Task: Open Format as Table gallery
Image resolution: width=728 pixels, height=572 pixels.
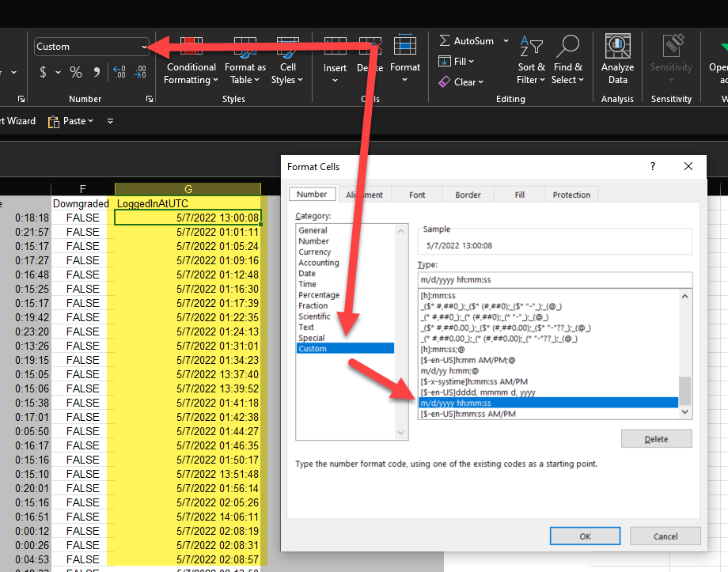Action: click(x=245, y=61)
